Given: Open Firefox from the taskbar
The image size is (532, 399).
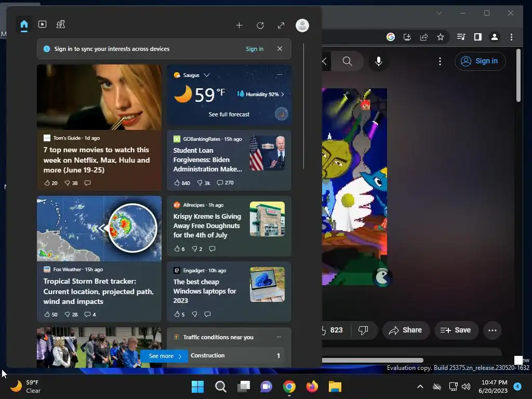Looking at the screenshot, I should 312,387.
